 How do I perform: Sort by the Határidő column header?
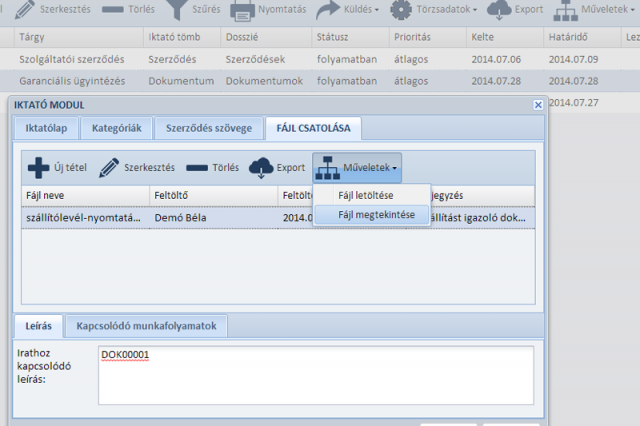(582, 37)
